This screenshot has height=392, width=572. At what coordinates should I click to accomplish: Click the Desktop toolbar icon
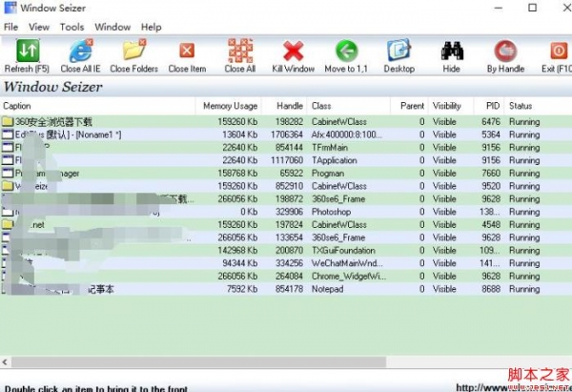click(398, 51)
